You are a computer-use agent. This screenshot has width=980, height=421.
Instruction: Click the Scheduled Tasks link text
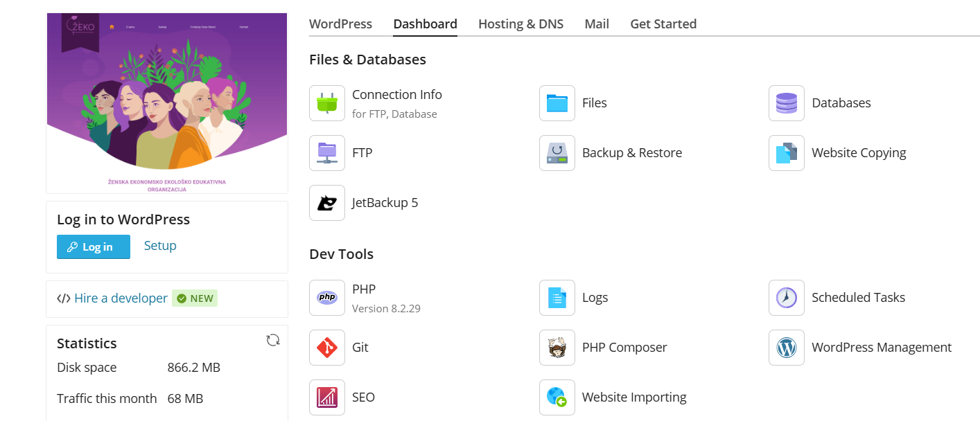point(859,298)
